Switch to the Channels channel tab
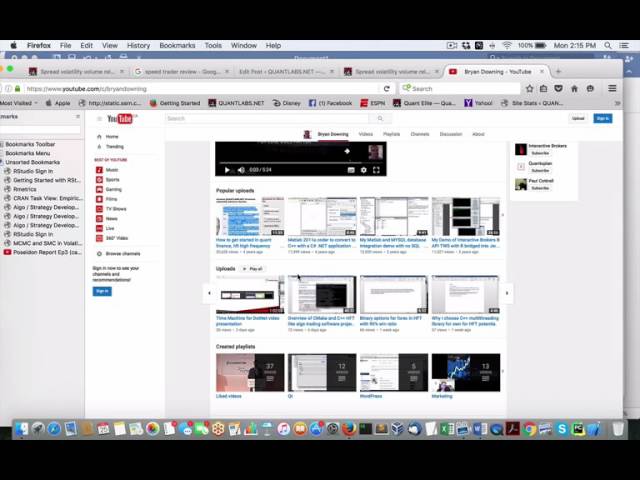This screenshot has height=480, width=640. 420,134
